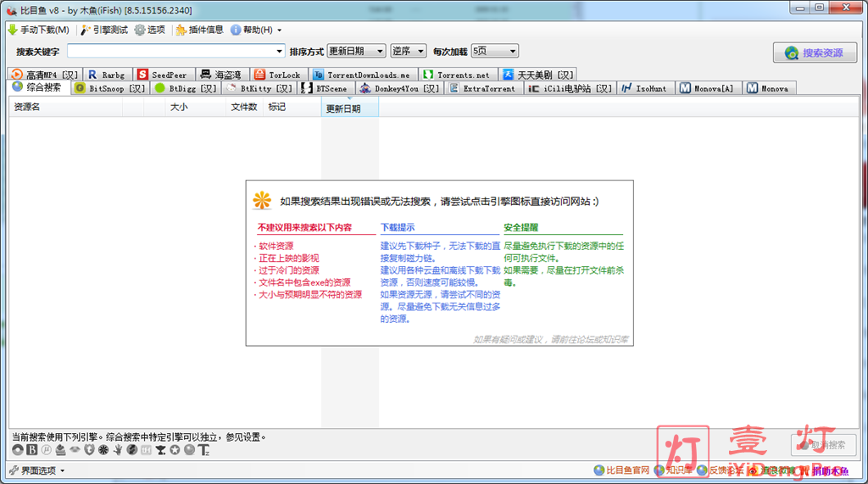Open the 反馈论坛 feedback forum link
Viewport: 868px width, 484px height.
pyautogui.click(x=721, y=470)
